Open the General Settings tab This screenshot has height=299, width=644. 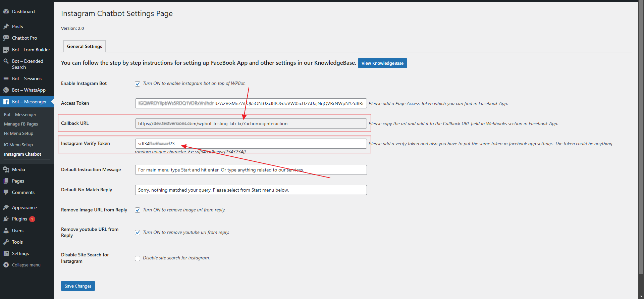85,46
